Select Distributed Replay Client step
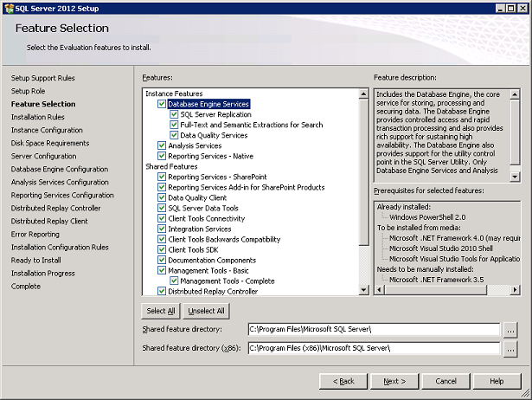The image size is (532, 400). 49,222
